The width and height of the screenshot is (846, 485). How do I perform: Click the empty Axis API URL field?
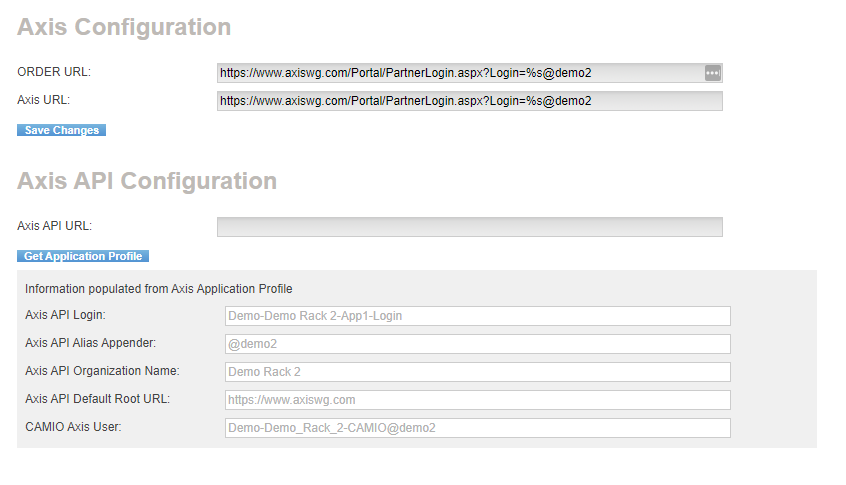469,227
